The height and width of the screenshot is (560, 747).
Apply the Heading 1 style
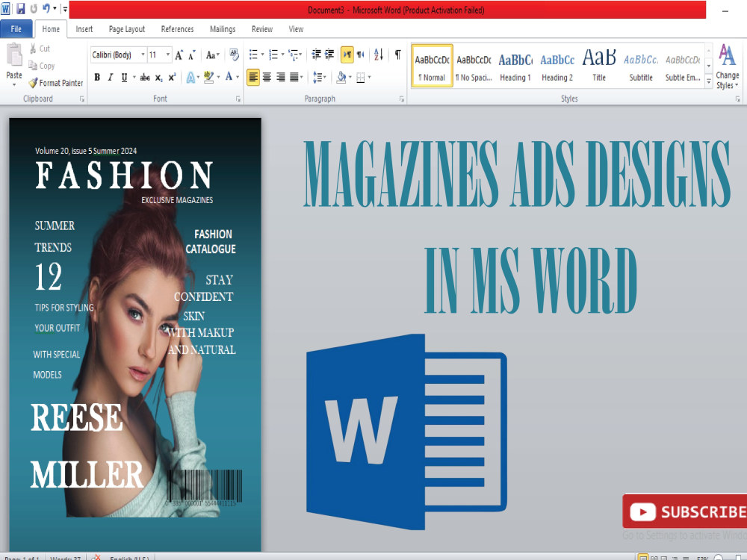tap(515, 66)
